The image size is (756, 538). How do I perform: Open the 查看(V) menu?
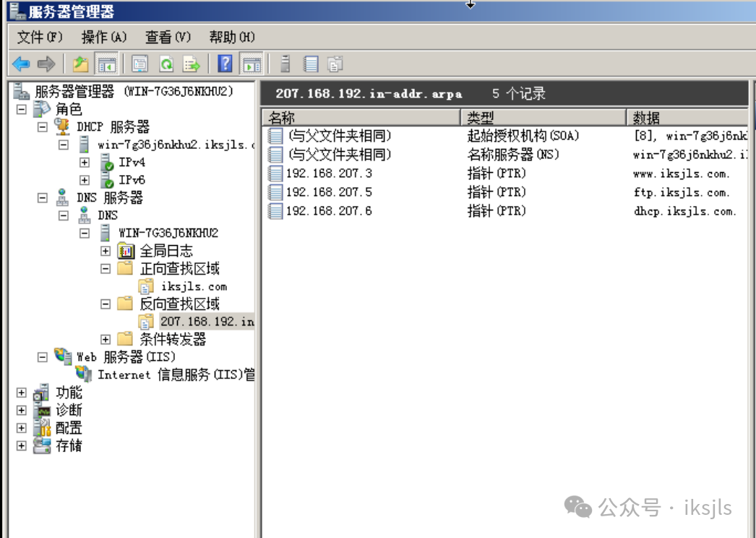point(168,37)
